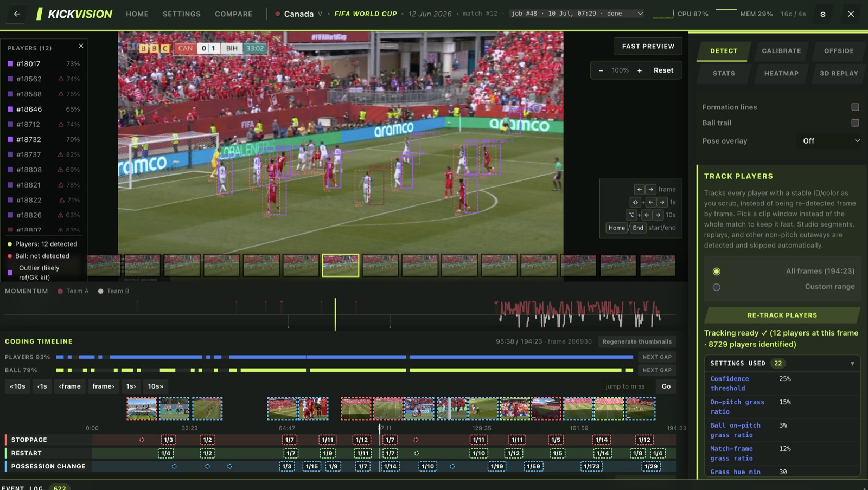Viewport: 868px width, 490px height.
Task: Enable the Formation lines checkbox
Action: [x=855, y=107]
